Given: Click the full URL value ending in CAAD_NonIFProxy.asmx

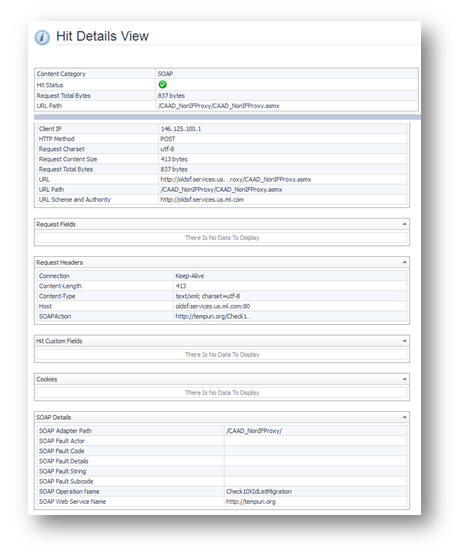Looking at the screenshot, I should point(236,179).
